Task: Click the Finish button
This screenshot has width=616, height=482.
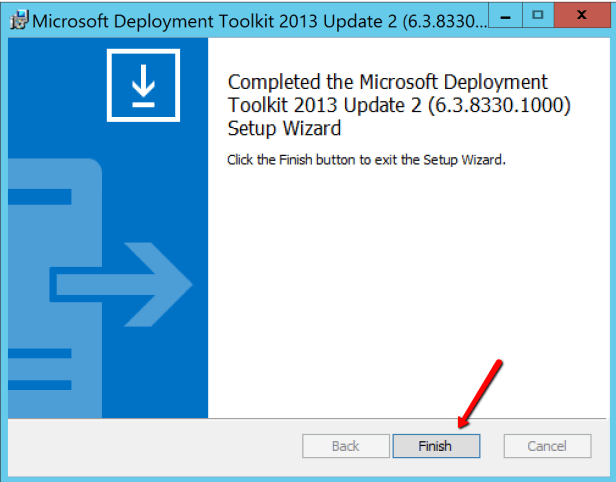Action: [435, 446]
